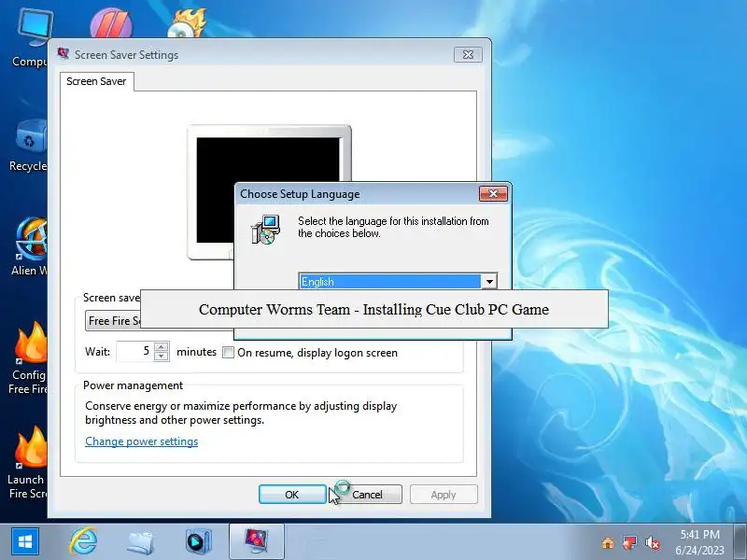Open Launch Fire Screensaver desktop shortcut
Viewport: 747px width, 560px height.
coord(29,462)
